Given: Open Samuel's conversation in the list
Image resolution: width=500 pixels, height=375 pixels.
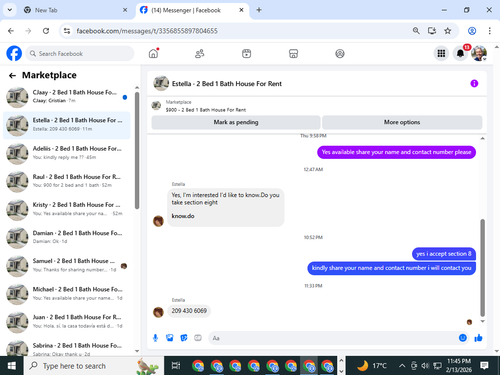Looking at the screenshot, I should (67, 266).
